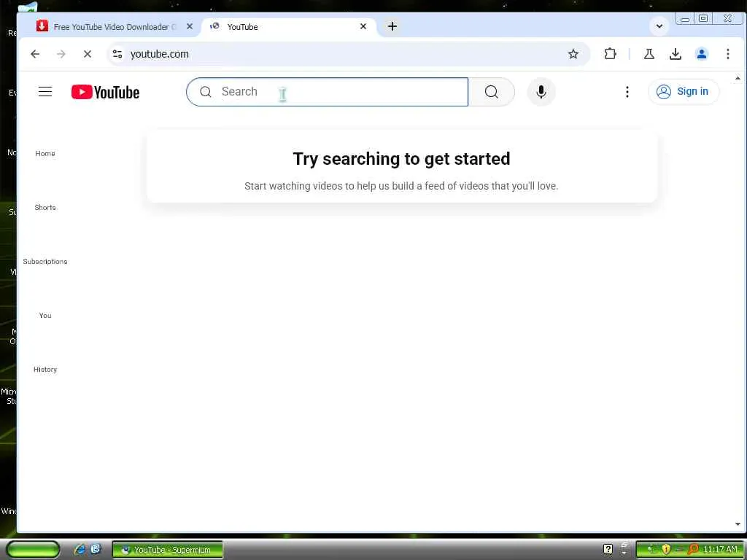Click the 11:17 AM clock
The height and width of the screenshot is (560, 747).
click(720, 550)
